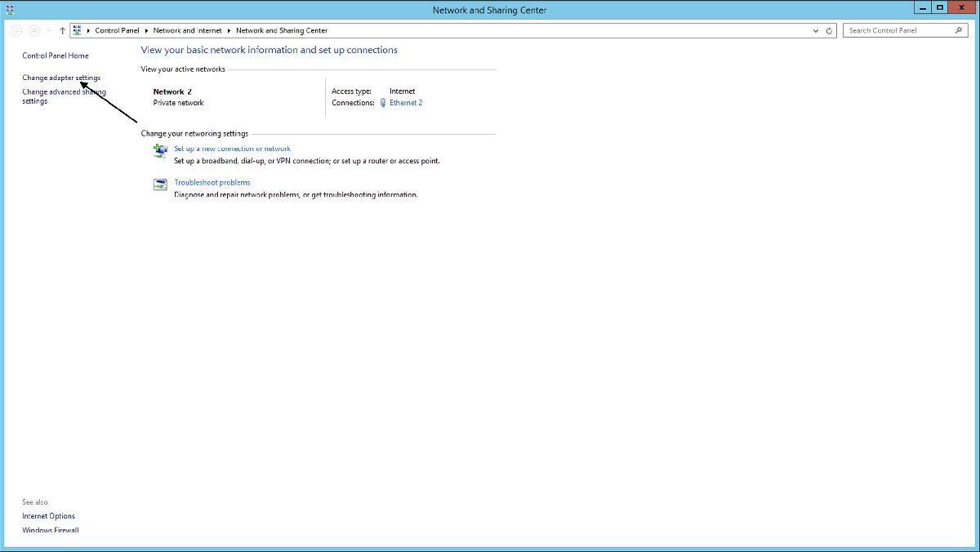The width and height of the screenshot is (980, 552).
Task: Click the Forward navigation arrow
Action: [x=34, y=30]
